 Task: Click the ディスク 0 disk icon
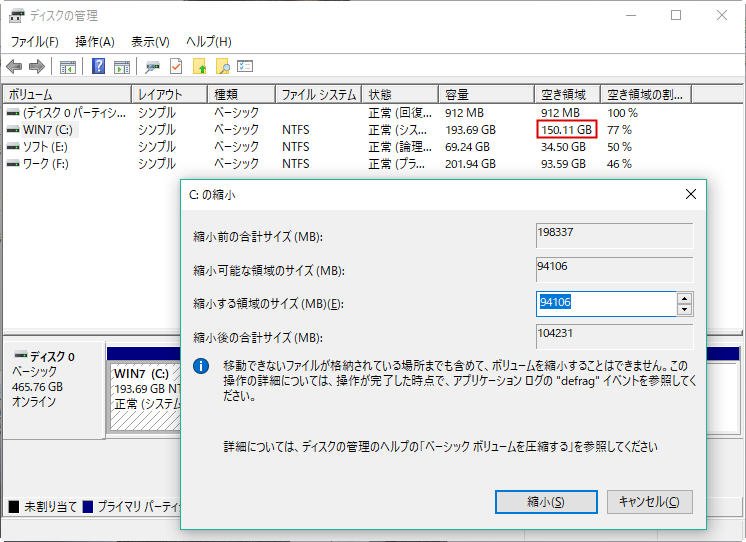(x=21, y=355)
